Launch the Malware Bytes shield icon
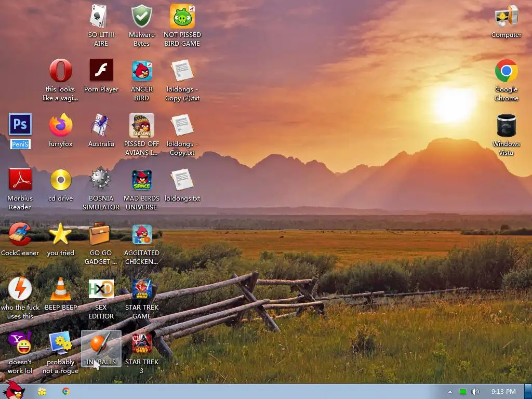The width and height of the screenshot is (532, 399). click(x=141, y=16)
